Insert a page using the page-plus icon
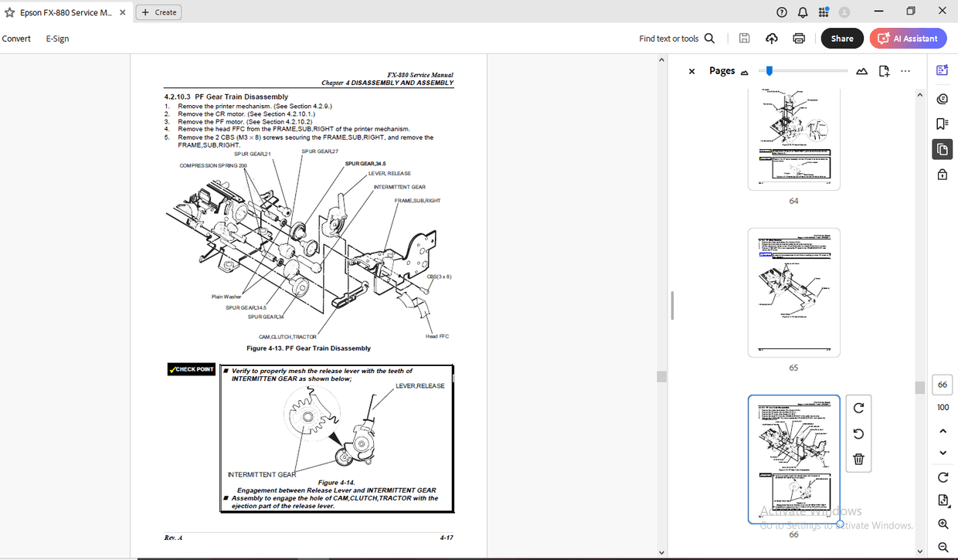The width and height of the screenshot is (958, 560). [x=885, y=71]
